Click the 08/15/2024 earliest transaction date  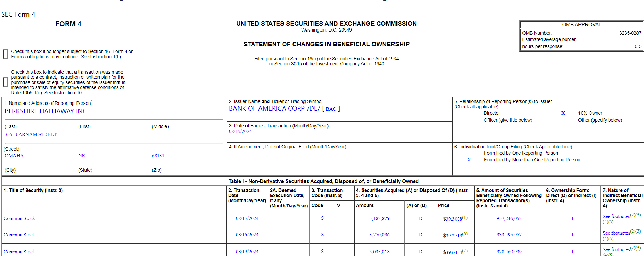click(240, 131)
